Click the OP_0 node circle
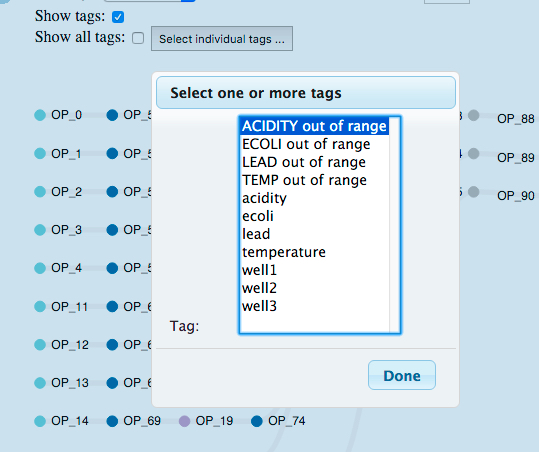 40,115
